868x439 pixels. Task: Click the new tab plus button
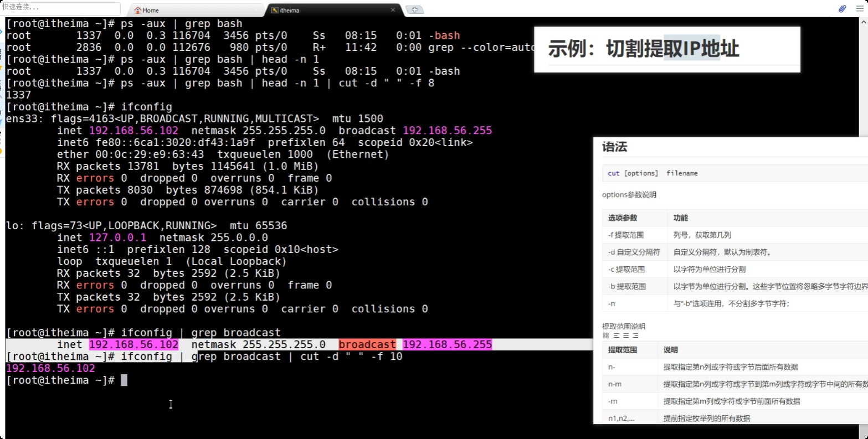click(x=415, y=10)
